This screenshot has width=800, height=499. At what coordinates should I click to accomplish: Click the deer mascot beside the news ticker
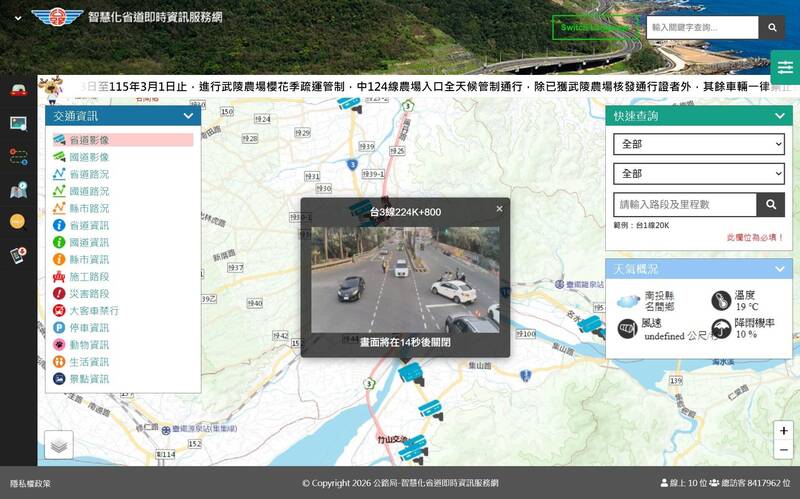(x=53, y=89)
